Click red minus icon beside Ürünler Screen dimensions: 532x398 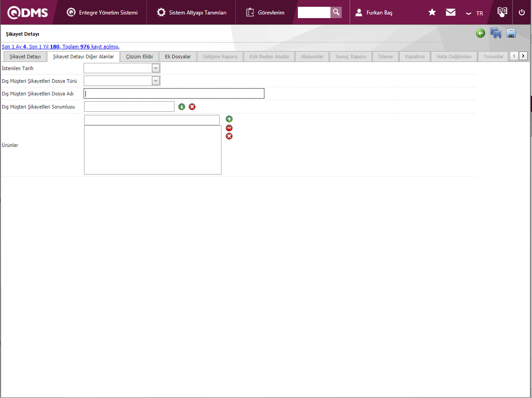[229, 128]
